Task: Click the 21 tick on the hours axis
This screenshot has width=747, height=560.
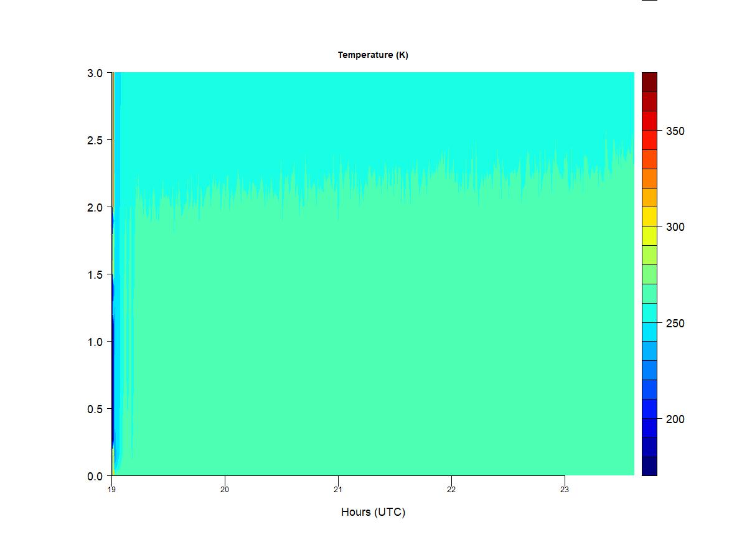Action: (x=338, y=489)
